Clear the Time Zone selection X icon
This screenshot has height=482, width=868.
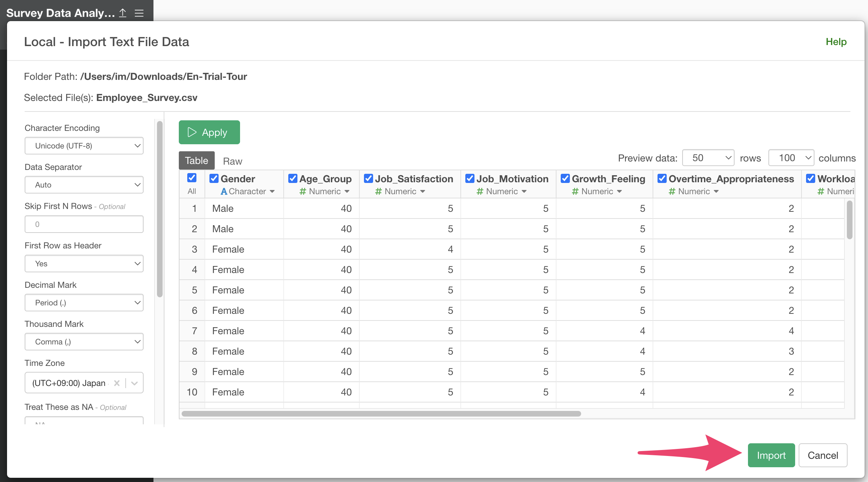tap(117, 383)
